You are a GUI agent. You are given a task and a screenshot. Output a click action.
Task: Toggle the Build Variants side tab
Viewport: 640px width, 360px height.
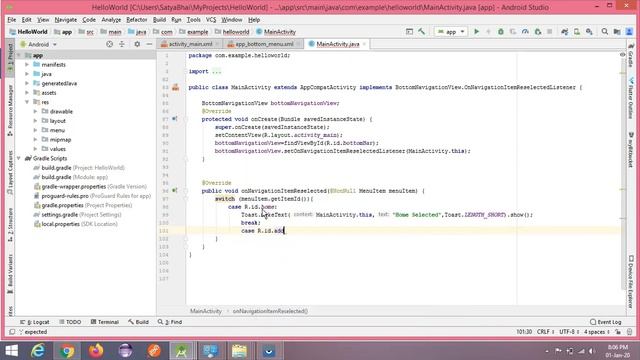[10, 273]
